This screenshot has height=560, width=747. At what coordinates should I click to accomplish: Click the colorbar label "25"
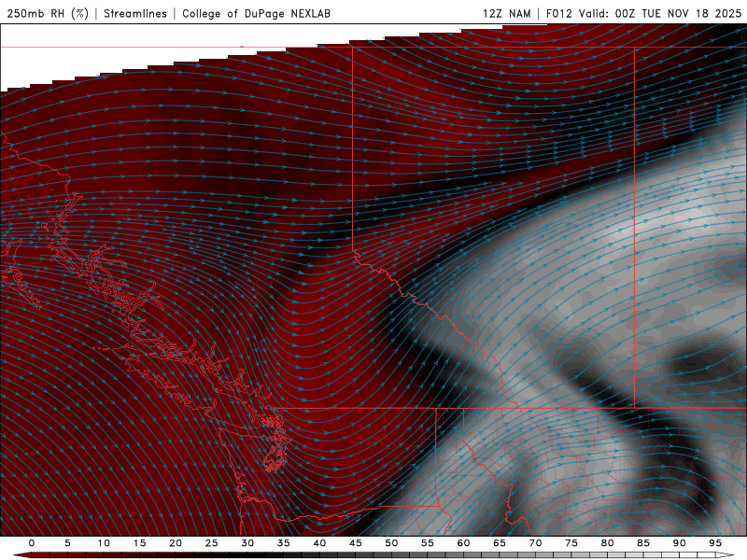(x=212, y=543)
